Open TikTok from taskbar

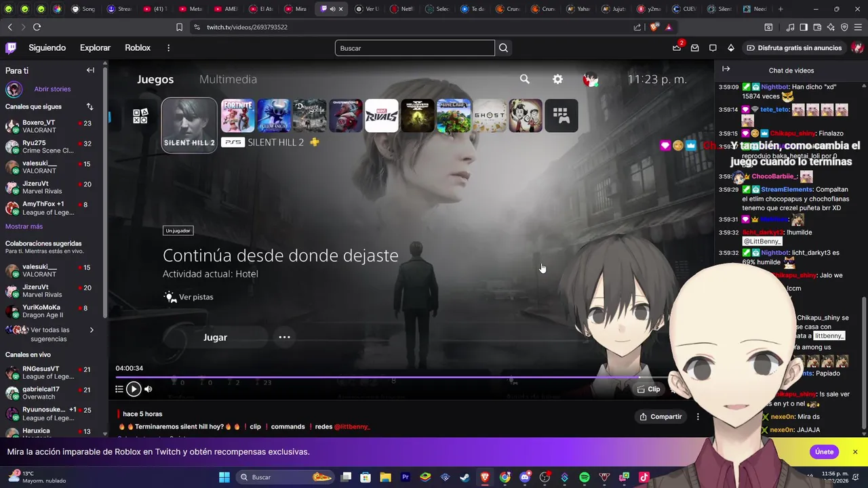644,477
